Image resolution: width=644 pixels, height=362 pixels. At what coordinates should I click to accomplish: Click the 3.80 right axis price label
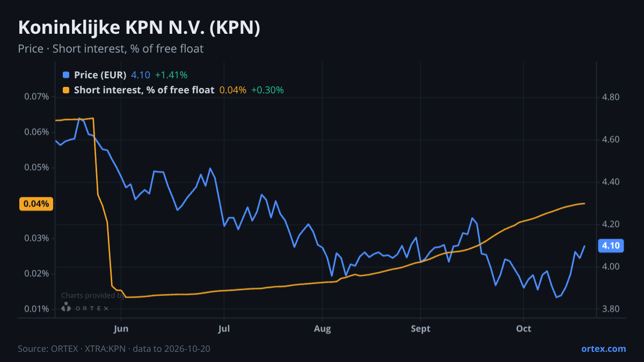611,309
